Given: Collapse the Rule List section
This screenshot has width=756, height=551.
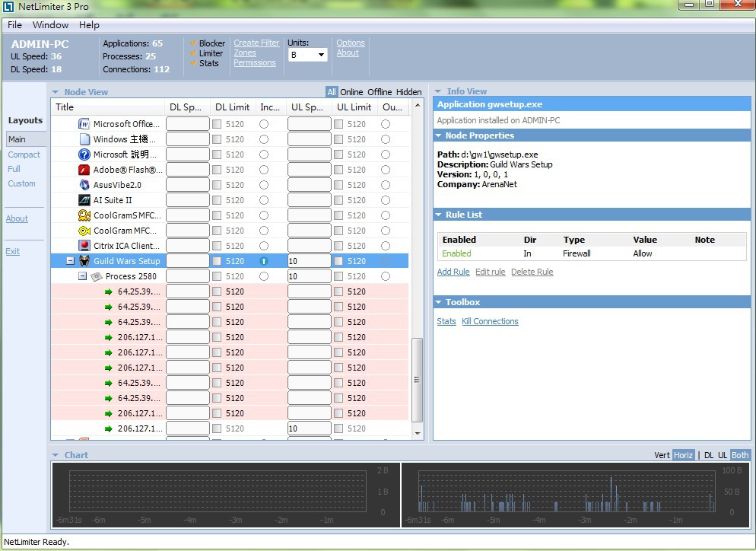Looking at the screenshot, I should coord(438,215).
